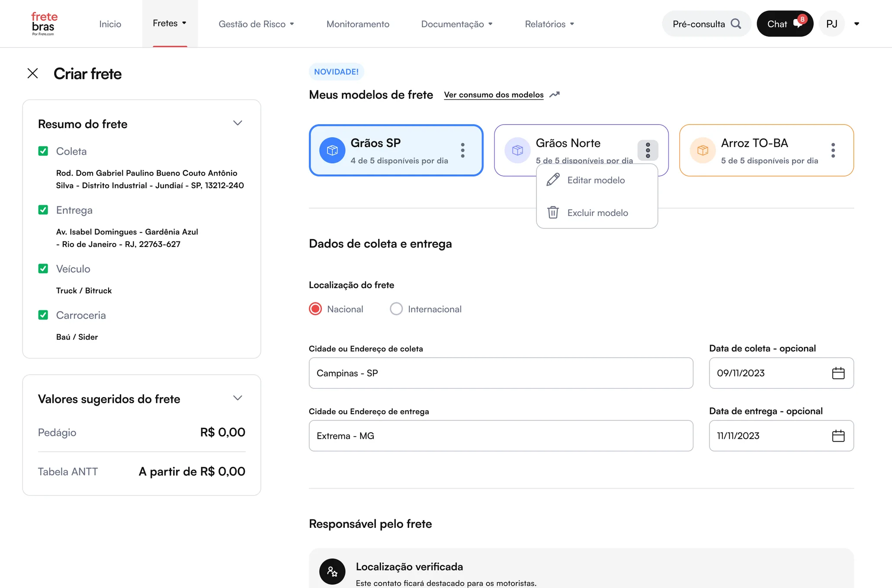Click the Localização verificada heading
892x588 pixels.
point(409,566)
